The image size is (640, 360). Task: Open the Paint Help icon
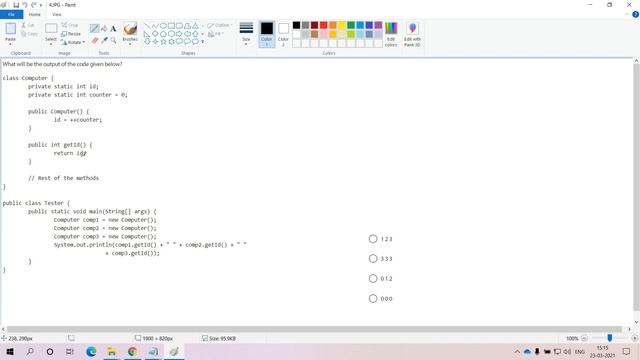635,14
